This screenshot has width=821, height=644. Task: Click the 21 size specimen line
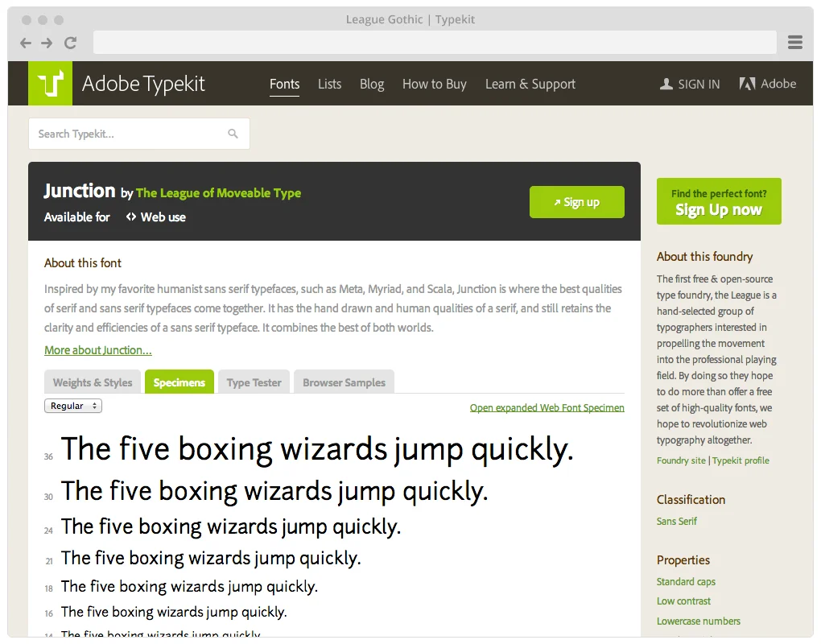211,558
